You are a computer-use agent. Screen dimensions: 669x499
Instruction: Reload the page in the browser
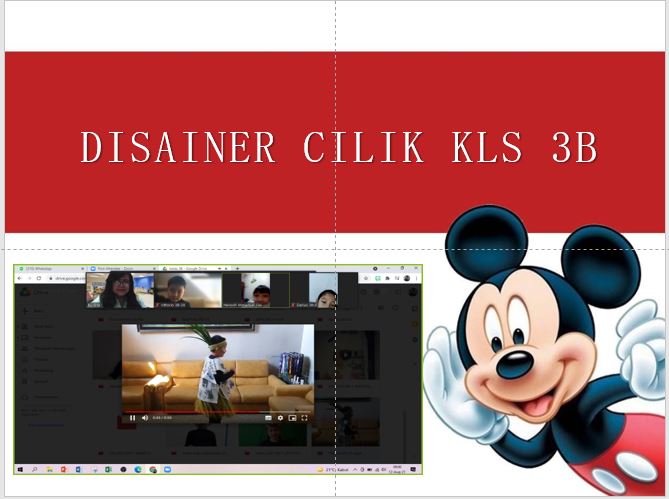39,278
